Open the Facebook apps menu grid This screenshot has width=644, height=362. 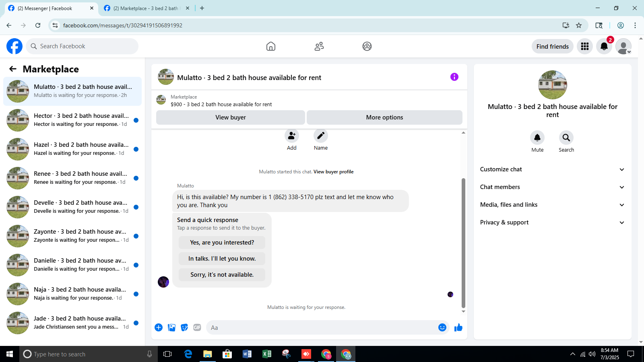[x=585, y=46]
